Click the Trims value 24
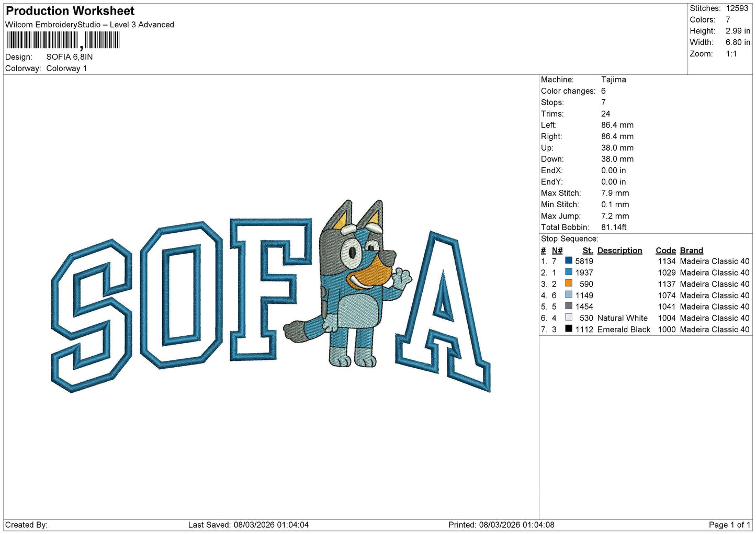This screenshot has height=534, width=756. pos(606,113)
